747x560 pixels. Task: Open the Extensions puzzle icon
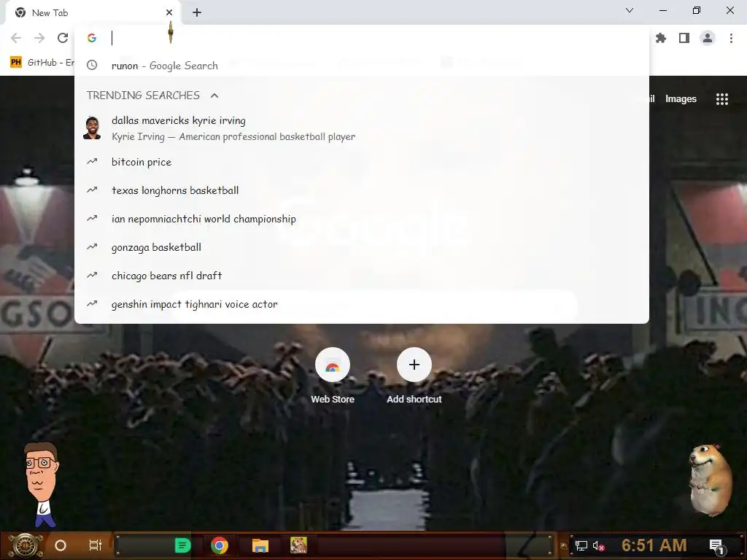(x=661, y=38)
